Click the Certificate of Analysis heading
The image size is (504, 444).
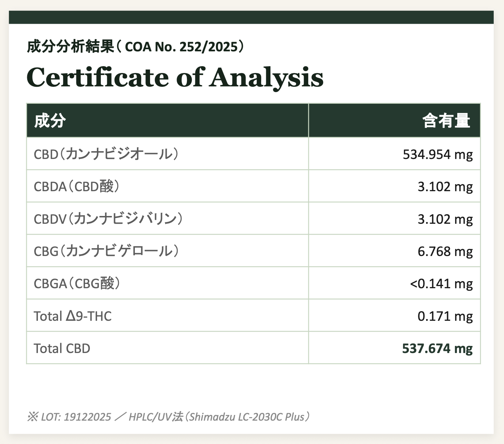click(175, 78)
